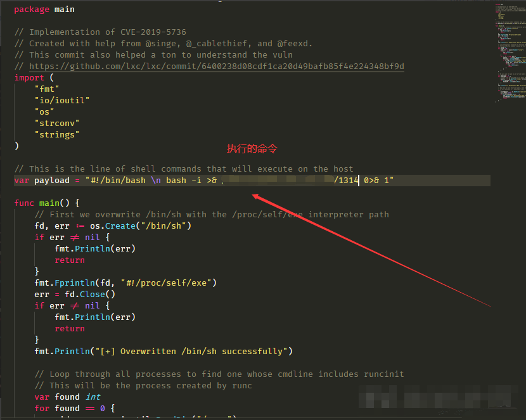Open the github.com/lxc/lxc commit URL link
This screenshot has height=420, width=526.
point(216,67)
